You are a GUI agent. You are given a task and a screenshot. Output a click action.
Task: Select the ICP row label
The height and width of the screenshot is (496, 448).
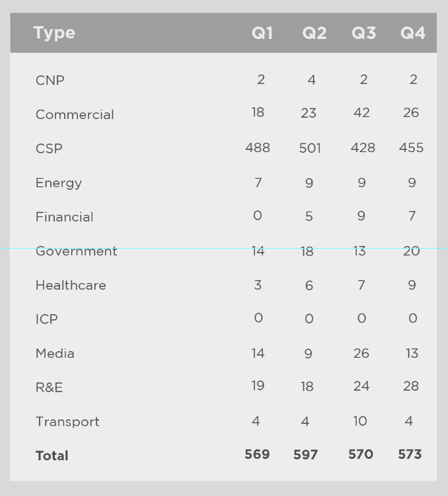click(46, 319)
